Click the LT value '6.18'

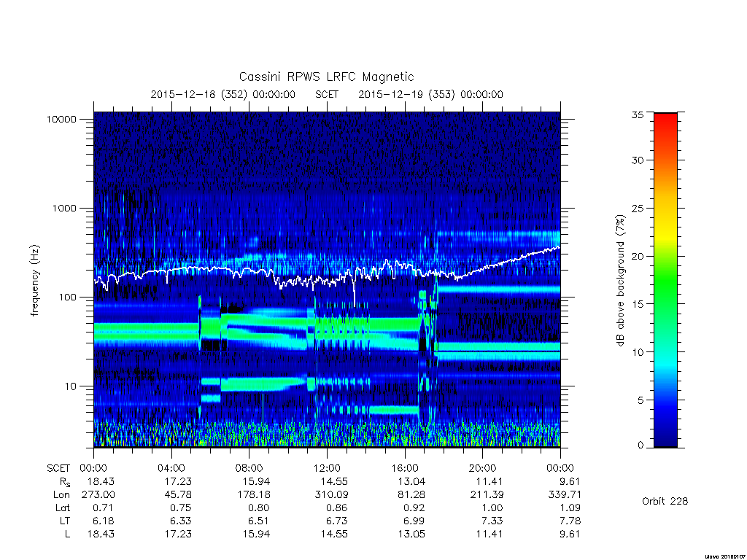click(104, 521)
